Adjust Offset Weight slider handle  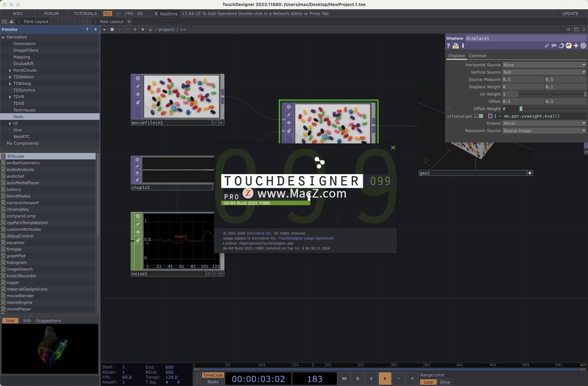pos(521,109)
